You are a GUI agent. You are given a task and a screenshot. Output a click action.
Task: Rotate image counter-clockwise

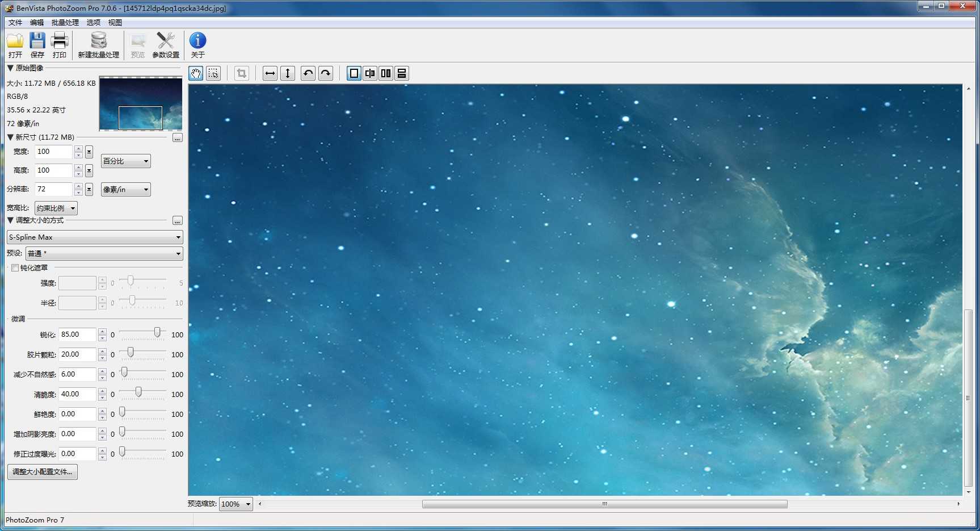point(308,73)
